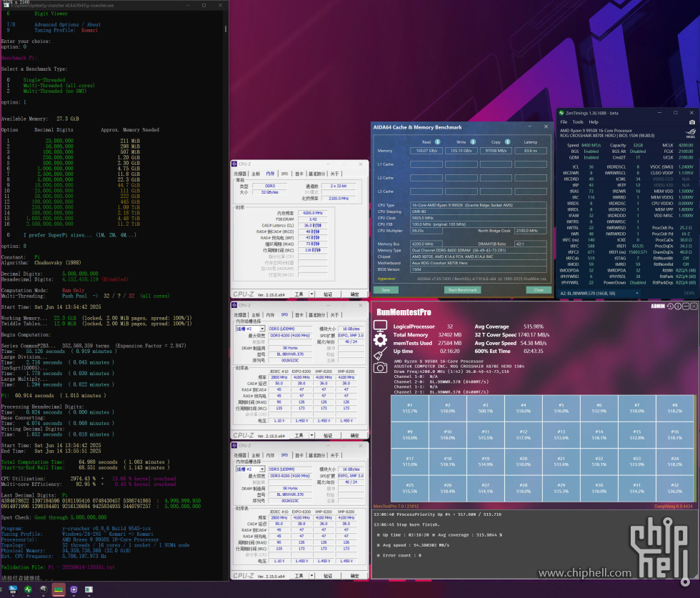The height and width of the screenshot is (598, 700).
Task: Select the highlighted RAM-stick taskbar icon
Action: click(x=59, y=589)
